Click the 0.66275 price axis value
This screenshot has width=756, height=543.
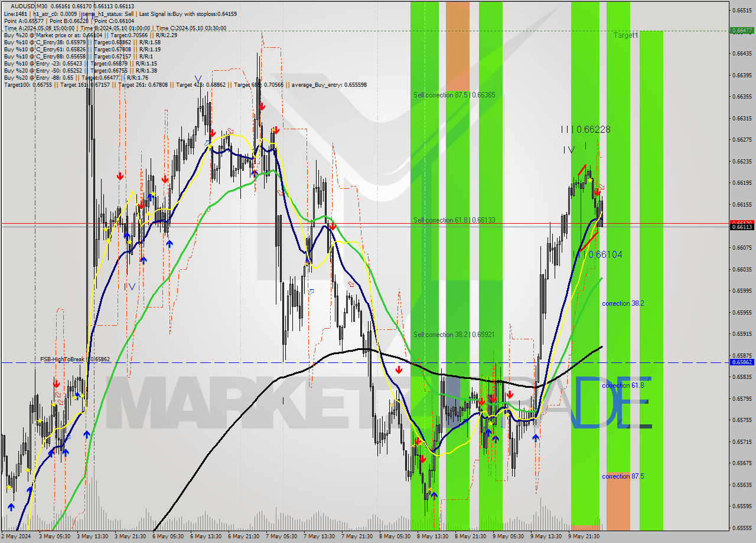[x=742, y=140]
